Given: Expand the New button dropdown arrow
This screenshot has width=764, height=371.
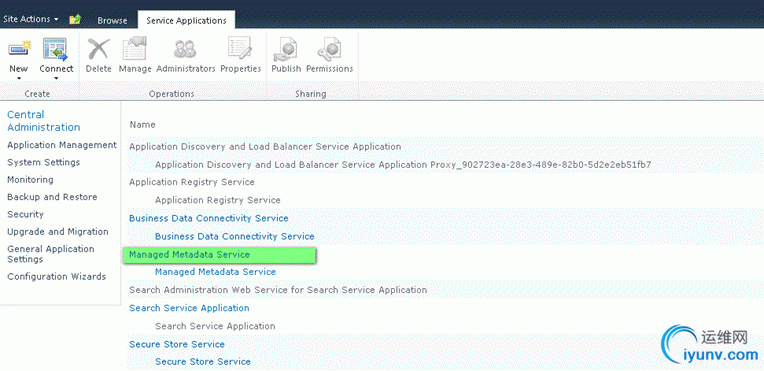Looking at the screenshot, I should coord(19,78).
